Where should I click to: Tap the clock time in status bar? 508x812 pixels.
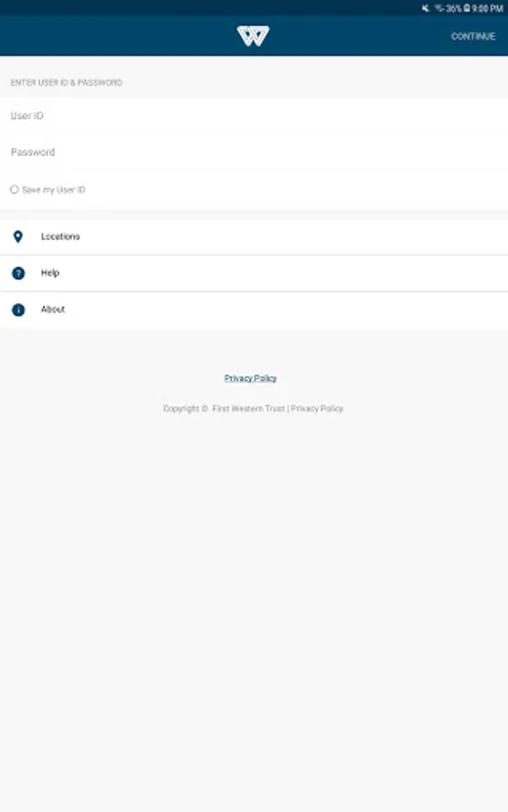[x=487, y=8]
